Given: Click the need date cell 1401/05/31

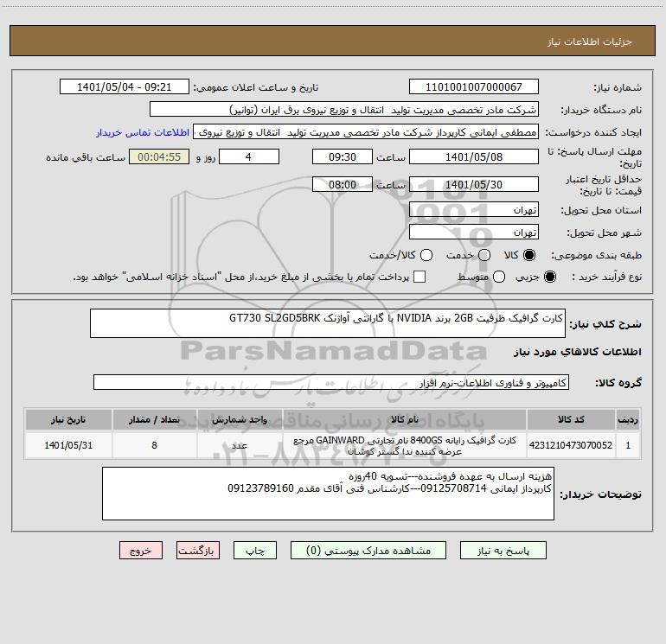Looking at the screenshot, I should [68, 445].
